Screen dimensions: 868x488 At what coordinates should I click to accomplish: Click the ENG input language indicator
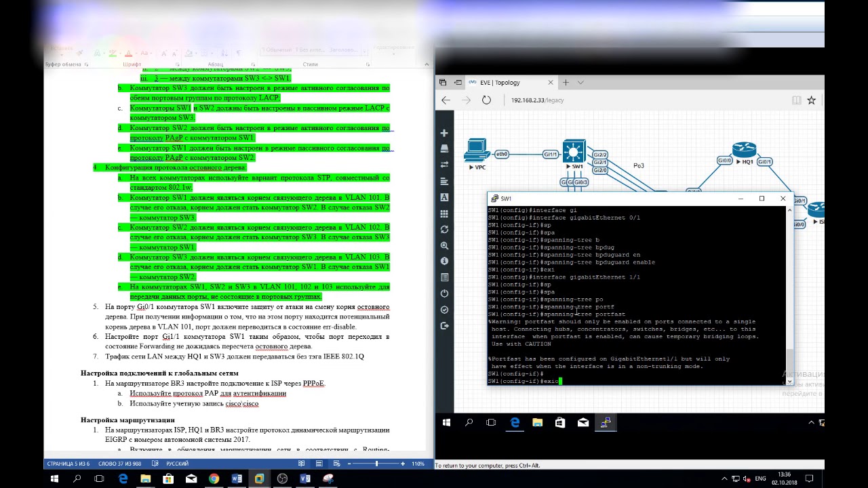(760, 479)
